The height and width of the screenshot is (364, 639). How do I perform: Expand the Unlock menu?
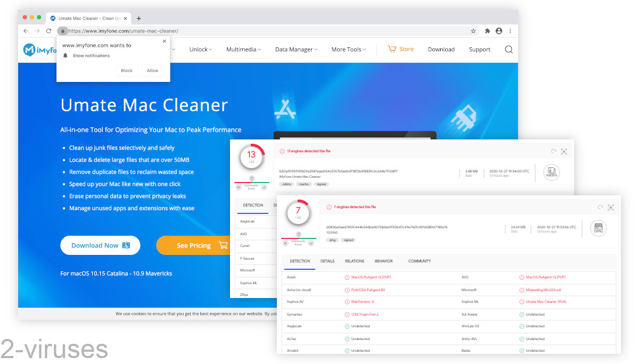[x=200, y=49]
